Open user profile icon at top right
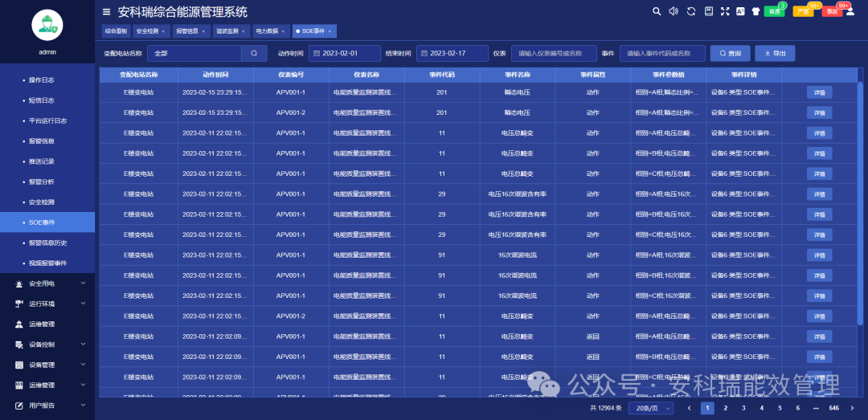Screen dimensions: 868x420 (x=850, y=11)
